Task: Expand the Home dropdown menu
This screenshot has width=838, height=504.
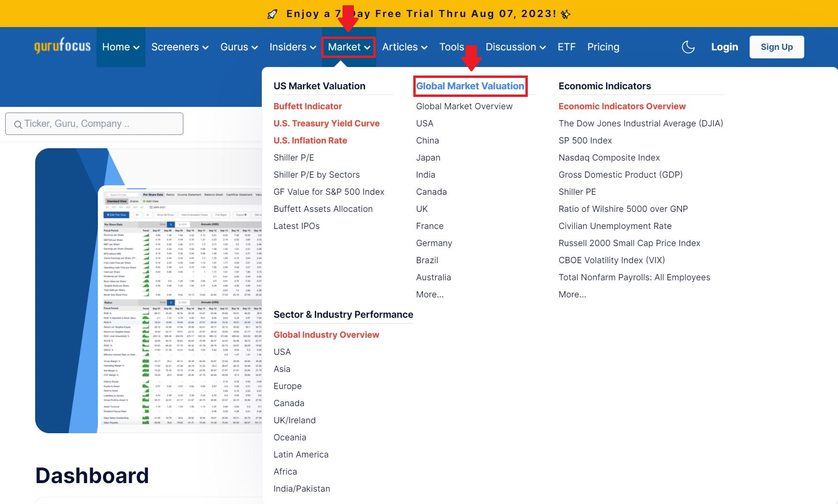Action: (121, 47)
